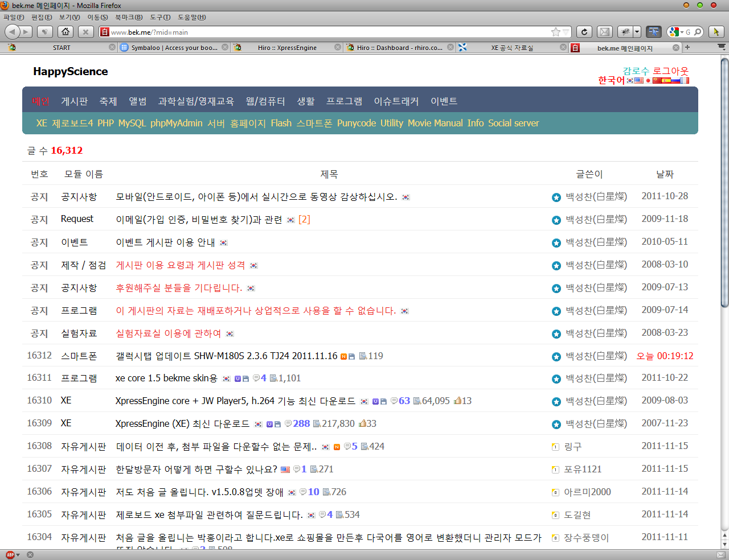Select French flag language icon
The height and width of the screenshot is (560, 729).
(685, 81)
